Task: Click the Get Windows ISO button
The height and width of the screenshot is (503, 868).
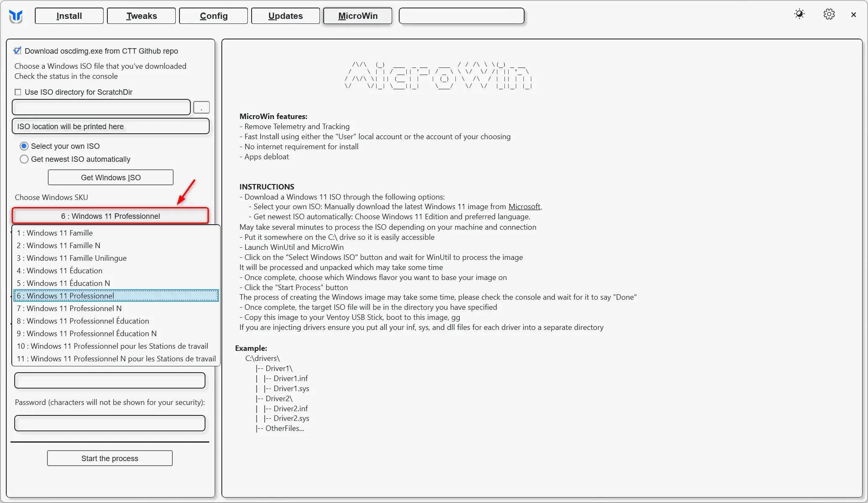Action: tap(111, 176)
